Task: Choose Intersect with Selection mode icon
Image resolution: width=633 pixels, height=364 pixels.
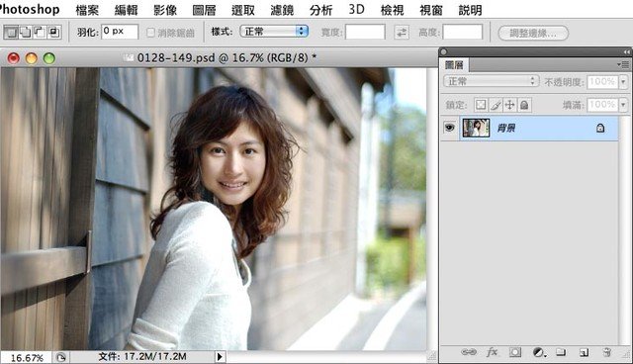Action: click(54, 32)
